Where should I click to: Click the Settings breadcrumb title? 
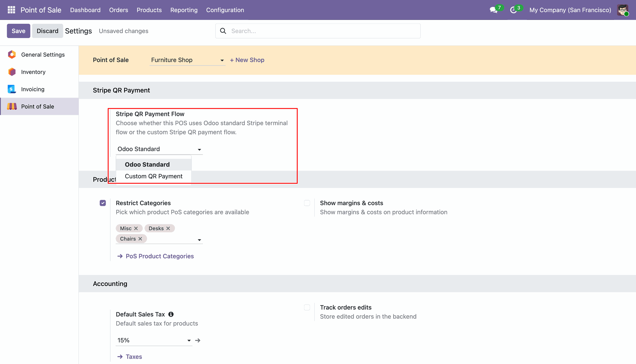click(x=79, y=31)
